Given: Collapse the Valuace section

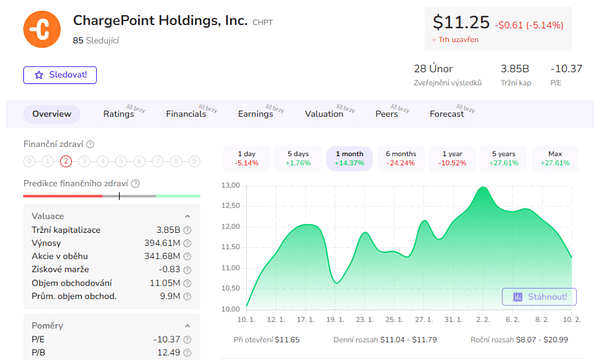Looking at the screenshot, I should pyautogui.click(x=188, y=217).
